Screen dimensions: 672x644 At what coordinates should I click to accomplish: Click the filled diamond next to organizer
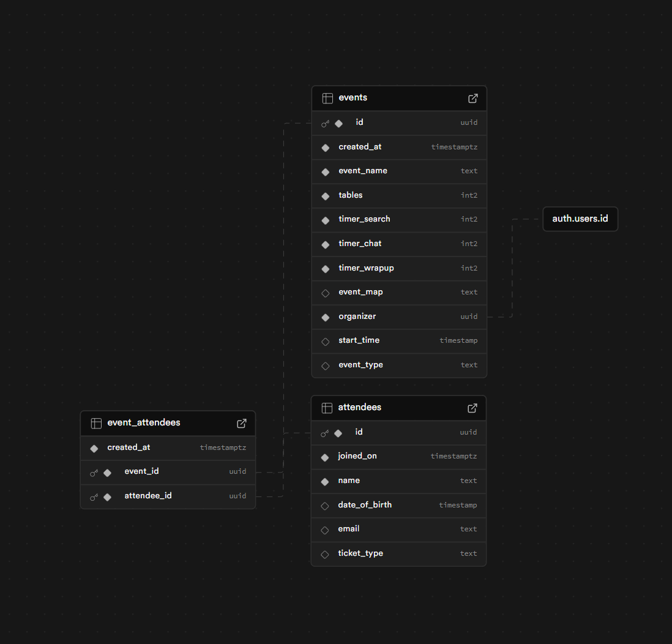point(325,317)
